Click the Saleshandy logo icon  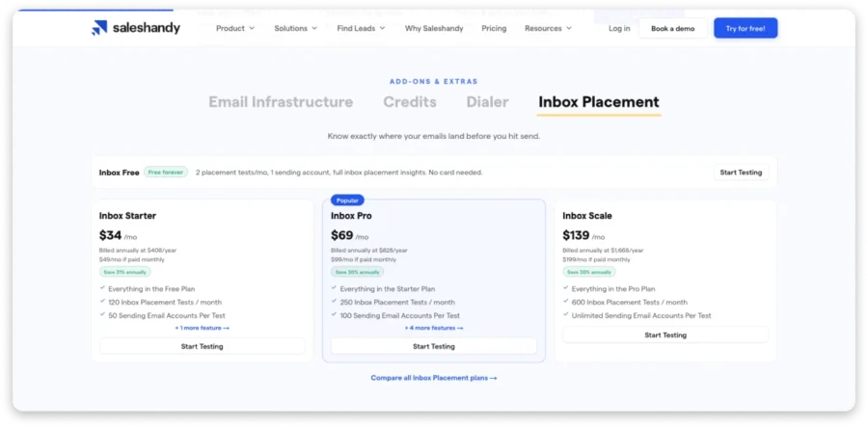(99, 28)
